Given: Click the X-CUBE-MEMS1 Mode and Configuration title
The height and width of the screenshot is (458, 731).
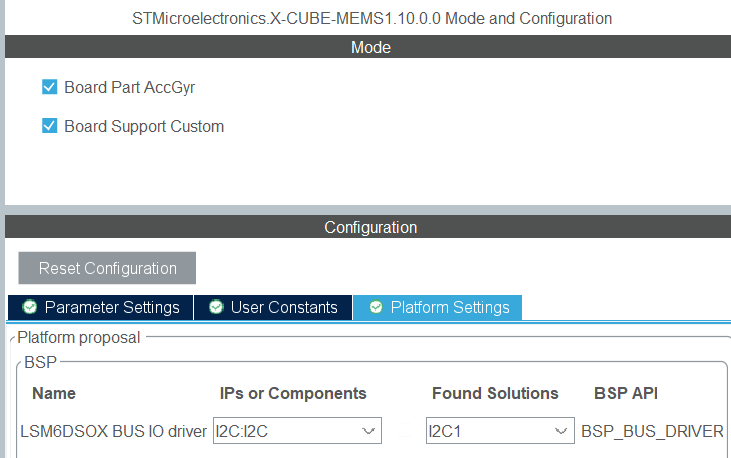Looking at the screenshot, I should 372,18.
